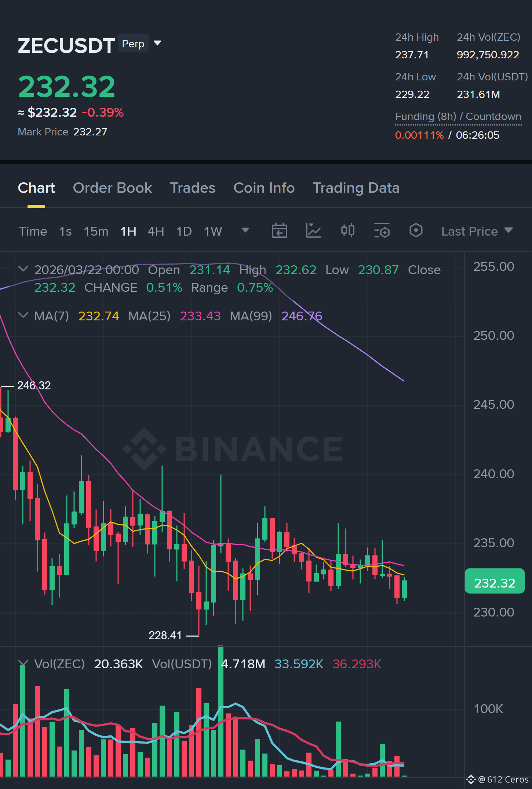Open the chart display settings icon
Image resolution: width=532 pixels, height=789 pixels.
tap(382, 231)
